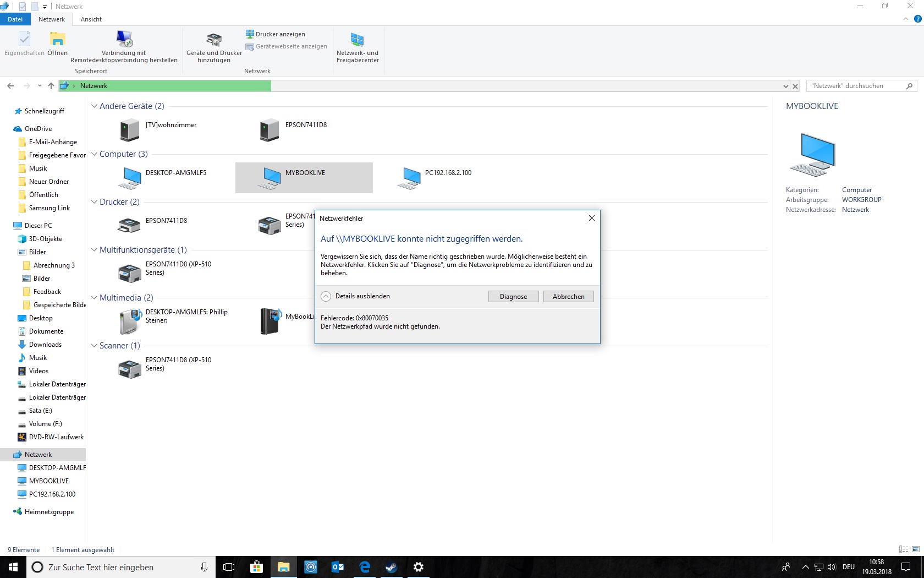Open the Windows Start menu
This screenshot has width=924, height=578.
[13, 567]
